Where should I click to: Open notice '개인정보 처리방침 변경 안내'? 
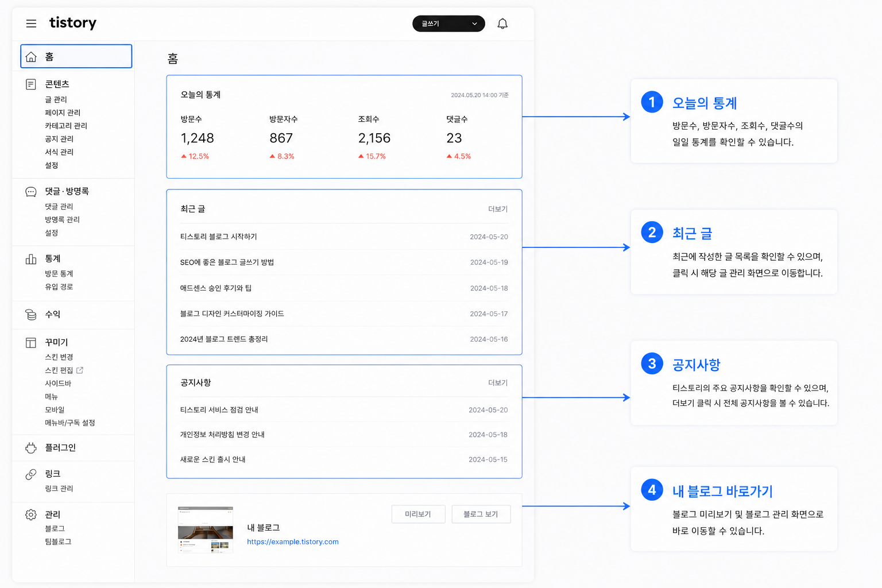222,435
